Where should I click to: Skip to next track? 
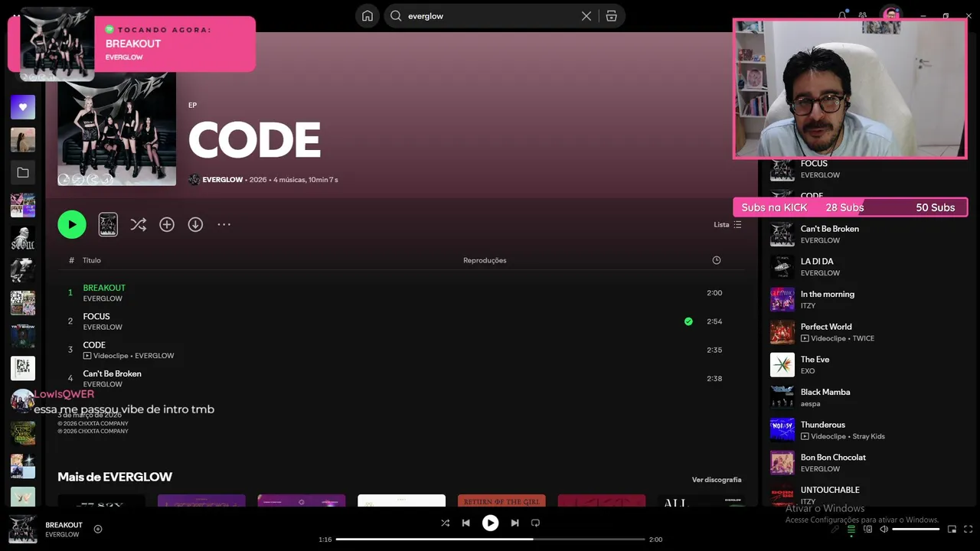click(514, 523)
